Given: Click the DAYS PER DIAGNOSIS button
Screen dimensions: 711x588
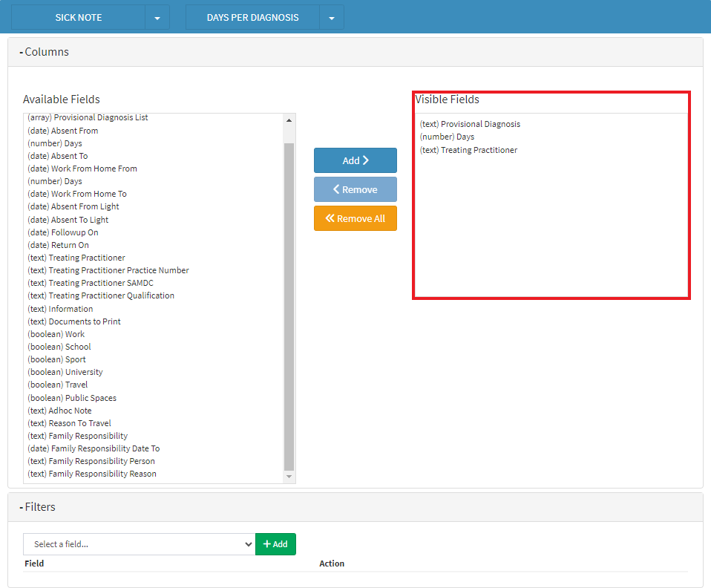Looking at the screenshot, I should point(252,18).
